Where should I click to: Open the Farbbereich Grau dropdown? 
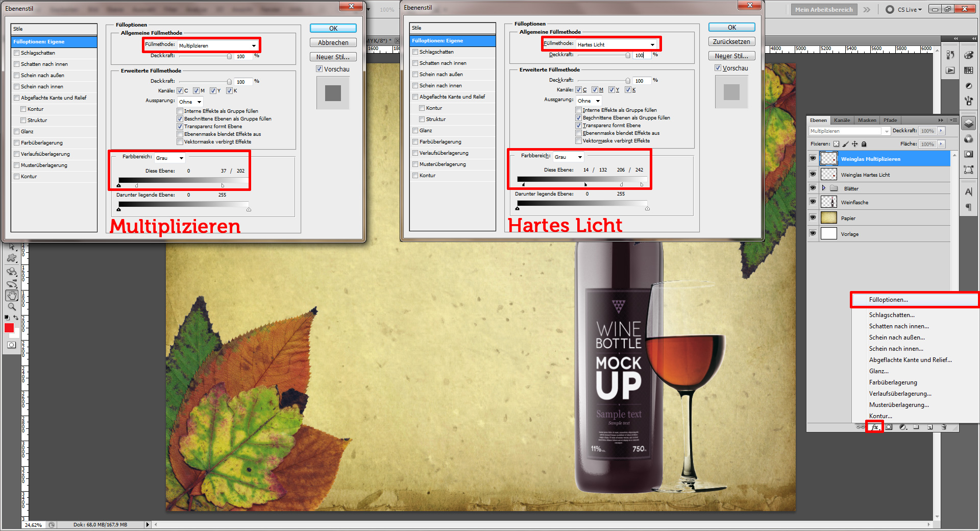click(170, 158)
